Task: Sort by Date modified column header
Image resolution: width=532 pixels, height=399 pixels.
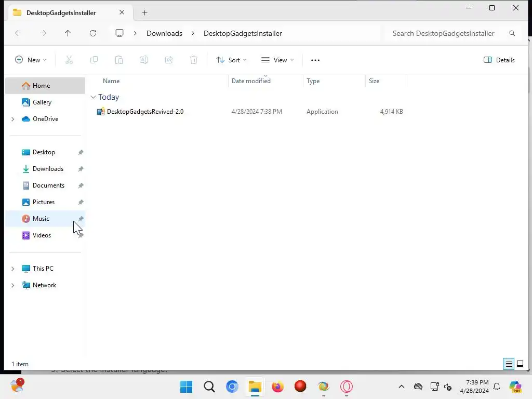Action: [x=251, y=81]
